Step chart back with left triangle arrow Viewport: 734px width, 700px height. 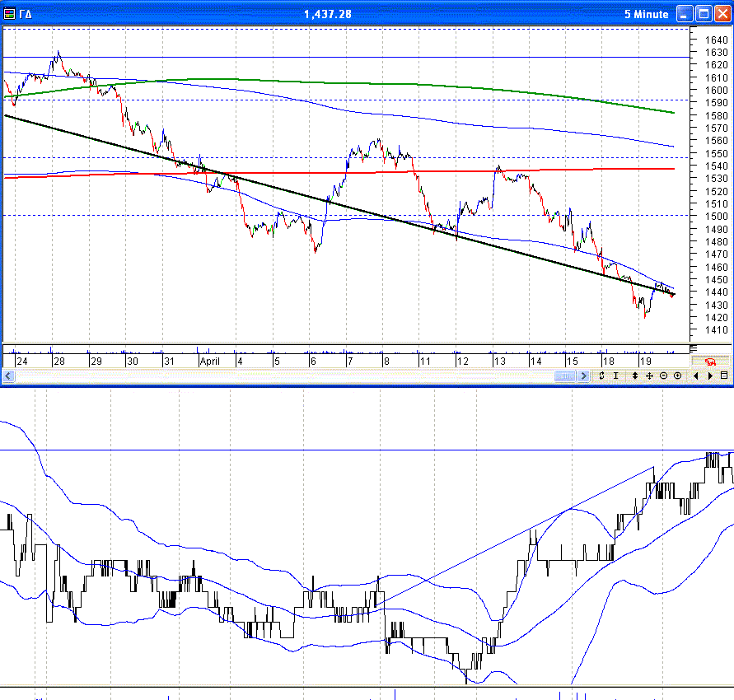point(696,376)
